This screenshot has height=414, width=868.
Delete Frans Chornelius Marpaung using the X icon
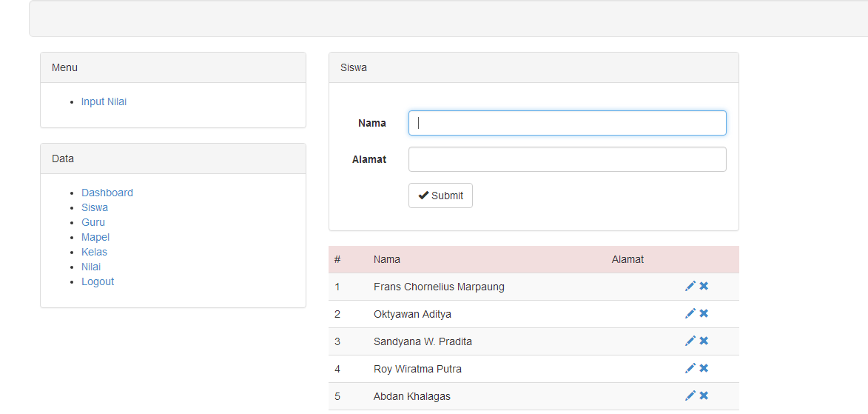coord(704,286)
